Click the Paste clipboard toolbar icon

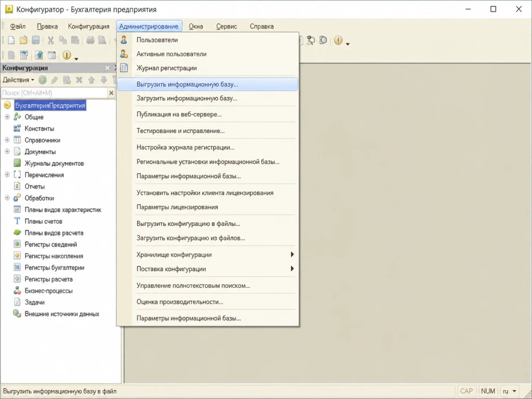pos(75,41)
